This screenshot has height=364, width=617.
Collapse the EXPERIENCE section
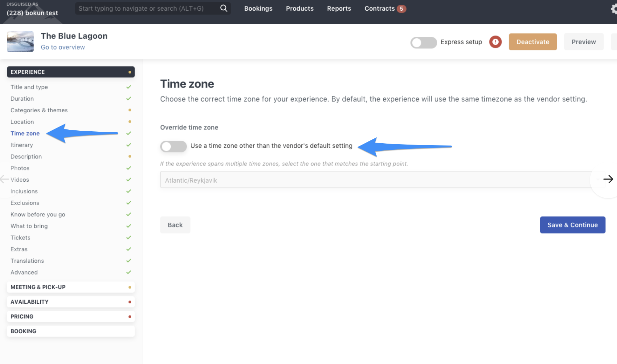click(71, 72)
